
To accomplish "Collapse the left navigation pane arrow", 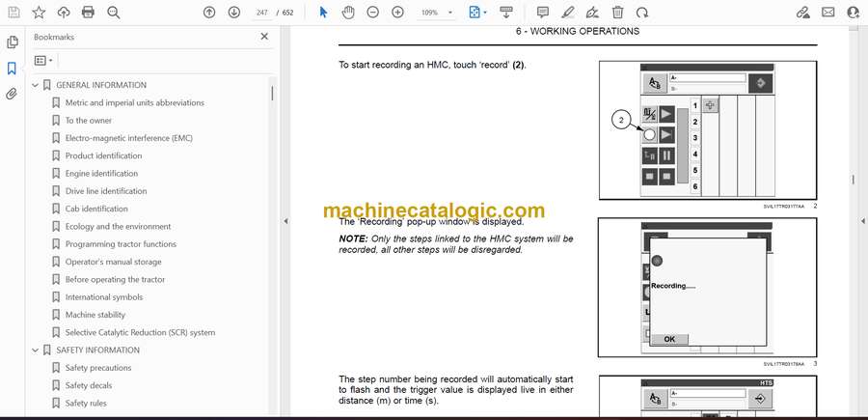I will [285, 221].
